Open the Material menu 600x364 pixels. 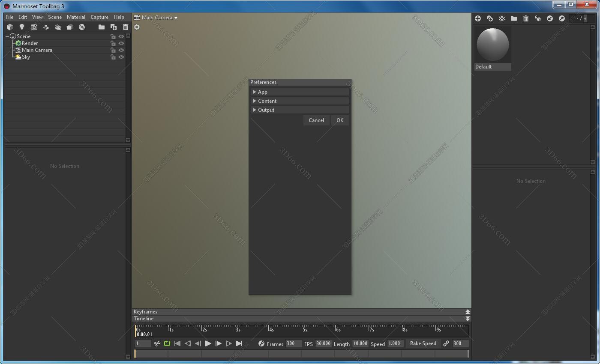(x=76, y=17)
